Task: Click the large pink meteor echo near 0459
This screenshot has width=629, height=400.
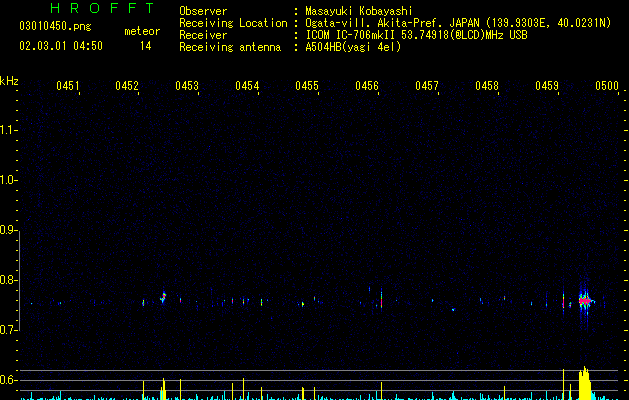Action: point(585,301)
